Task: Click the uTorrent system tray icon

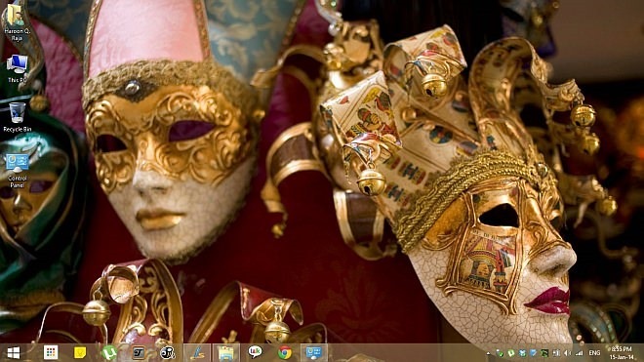Action: (x=511, y=353)
